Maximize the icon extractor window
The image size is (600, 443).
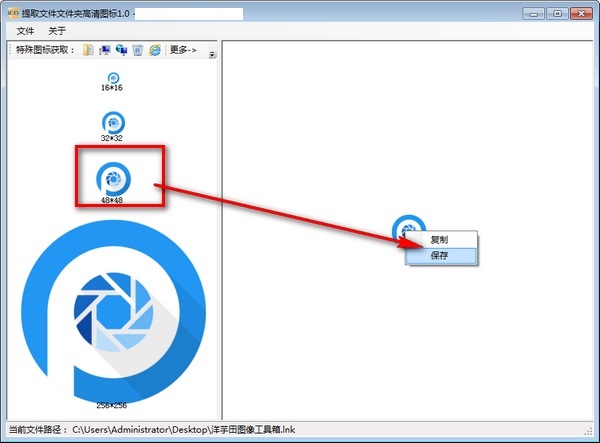557,14
